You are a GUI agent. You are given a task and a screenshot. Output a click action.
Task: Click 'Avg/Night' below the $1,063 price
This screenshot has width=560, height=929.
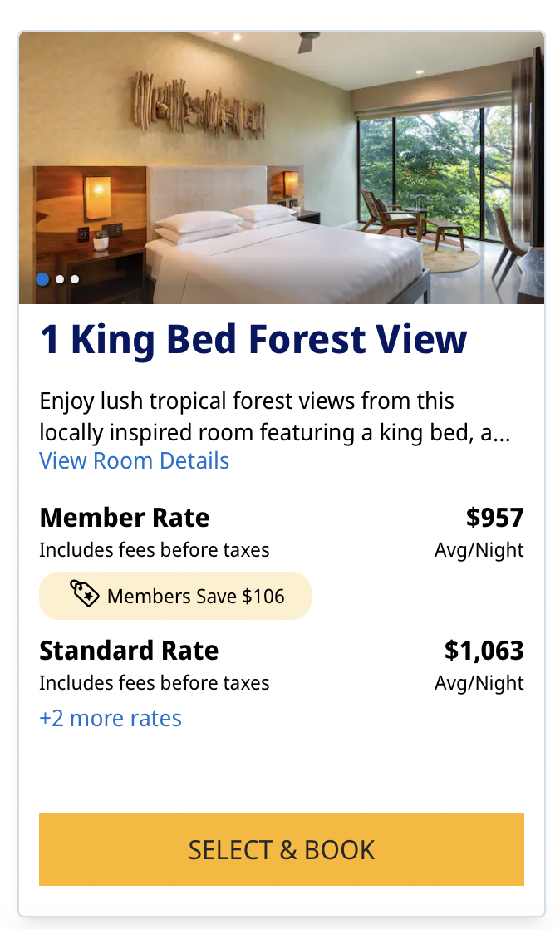(x=479, y=683)
